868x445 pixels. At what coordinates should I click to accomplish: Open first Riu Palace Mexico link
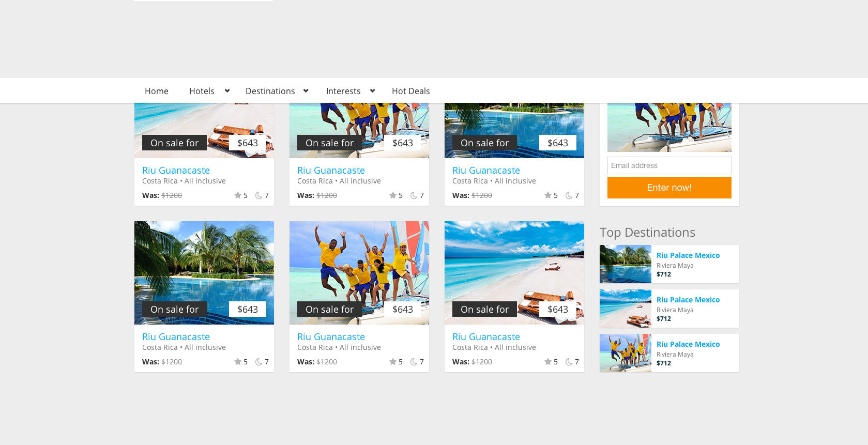click(688, 255)
